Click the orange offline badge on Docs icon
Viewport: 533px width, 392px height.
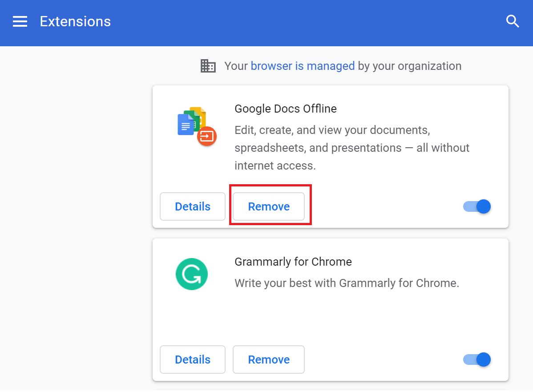[x=207, y=136]
